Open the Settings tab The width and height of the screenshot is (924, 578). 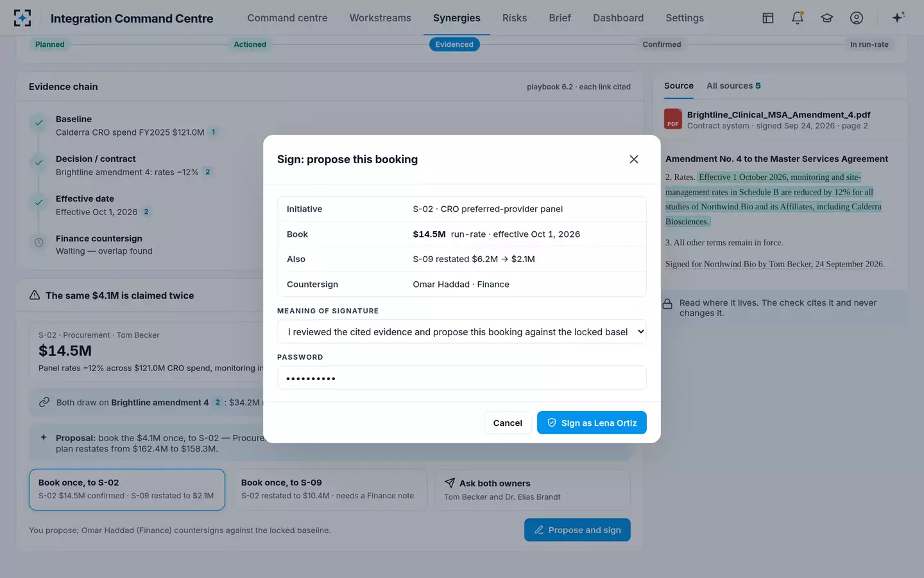pyautogui.click(x=685, y=18)
